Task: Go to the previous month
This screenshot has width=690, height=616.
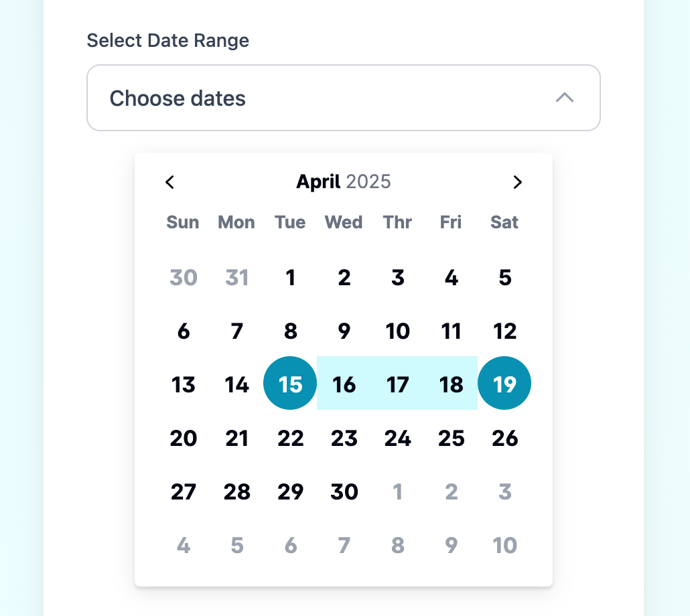Action: (170, 182)
